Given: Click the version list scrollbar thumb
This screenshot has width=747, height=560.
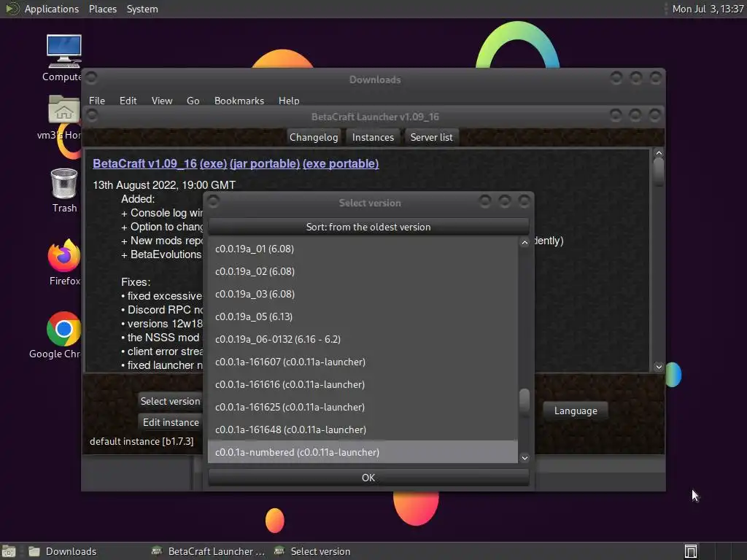Looking at the screenshot, I should point(525,402).
